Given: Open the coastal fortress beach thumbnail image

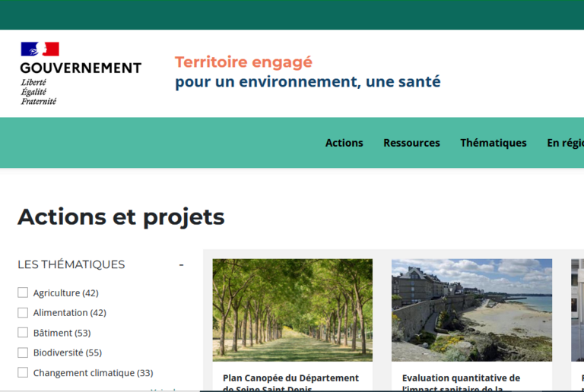Looking at the screenshot, I should [x=471, y=310].
